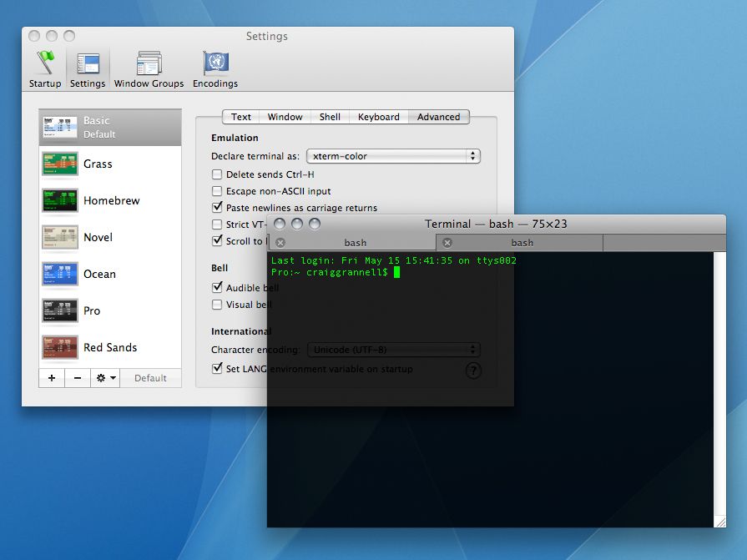Select the Shell settings tab
This screenshot has width=747, height=560.
330,117
